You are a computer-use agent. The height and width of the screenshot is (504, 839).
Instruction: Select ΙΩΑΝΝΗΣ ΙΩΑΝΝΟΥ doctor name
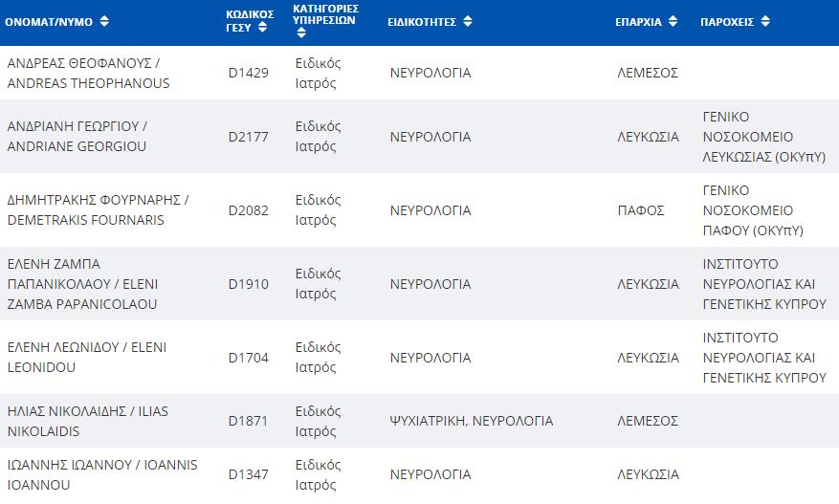102,474
